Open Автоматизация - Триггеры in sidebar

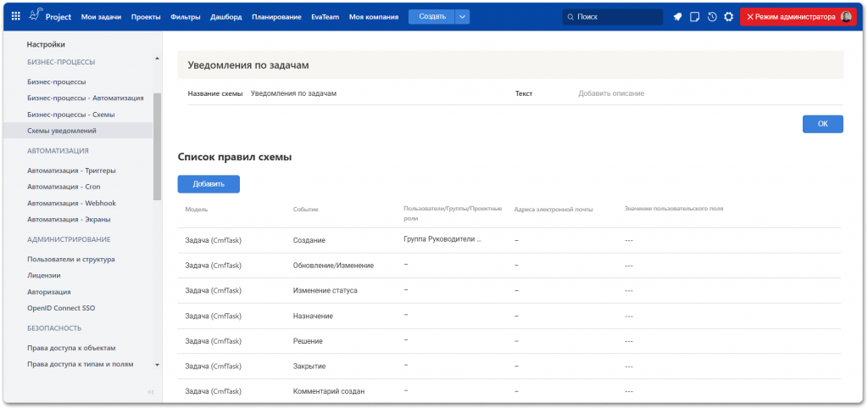click(71, 171)
